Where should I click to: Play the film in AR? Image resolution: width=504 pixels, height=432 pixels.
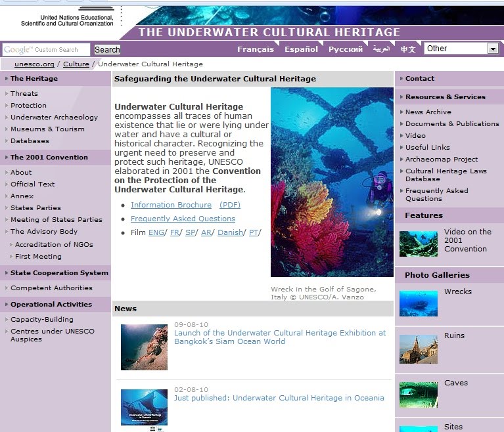[x=206, y=232]
